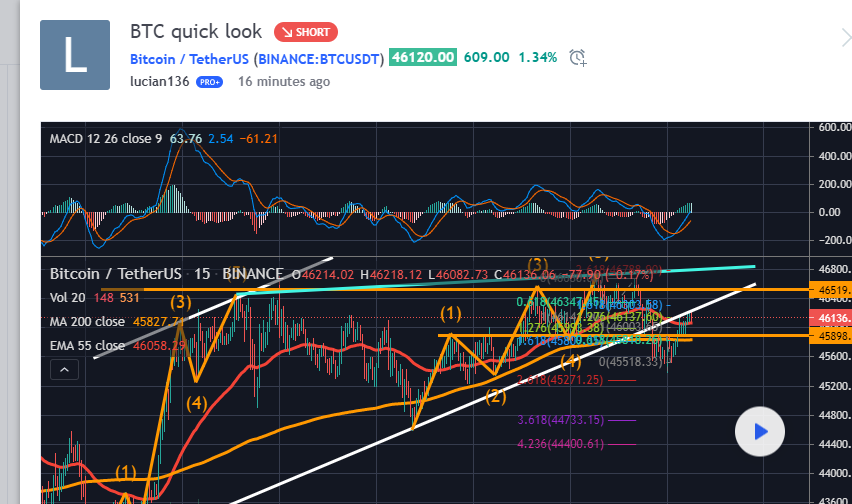The height and width of the screenshot is (504, 852).
Task: Open the lucian136 avatar thumbnail
Action: 74,54
